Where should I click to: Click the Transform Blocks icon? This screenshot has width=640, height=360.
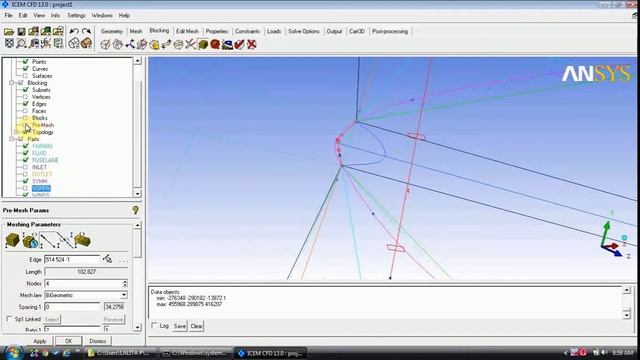pos(178,44)
